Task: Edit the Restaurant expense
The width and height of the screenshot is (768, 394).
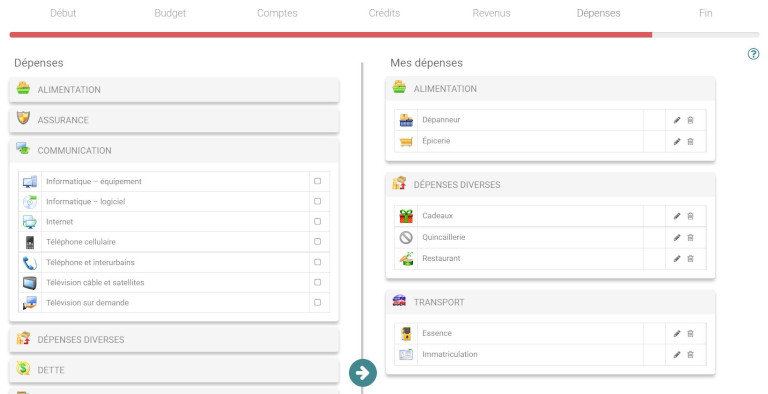Action: 677,259
